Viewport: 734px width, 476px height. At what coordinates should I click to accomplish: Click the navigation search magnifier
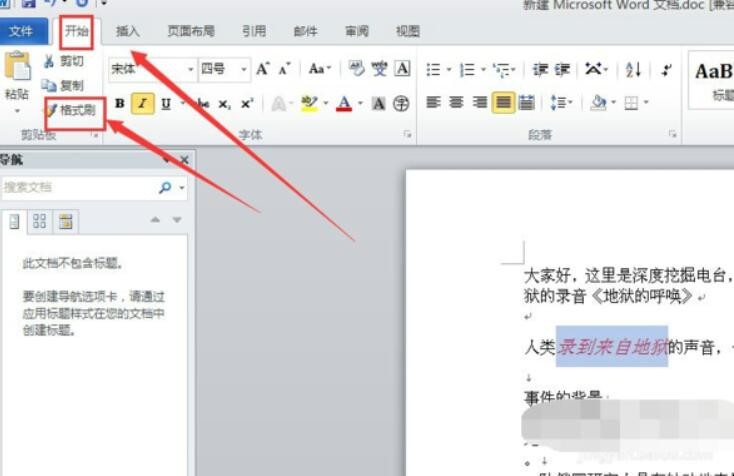[165, 188]
